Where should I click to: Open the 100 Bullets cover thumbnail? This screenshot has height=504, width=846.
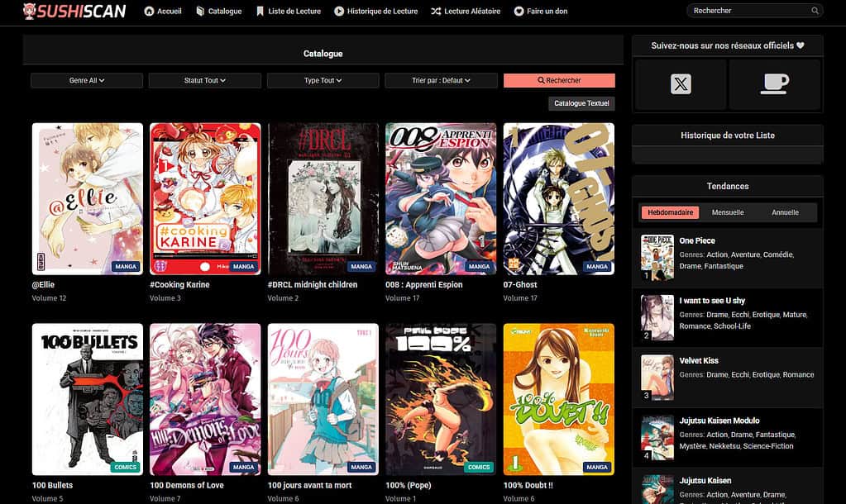tap(87, 398)
